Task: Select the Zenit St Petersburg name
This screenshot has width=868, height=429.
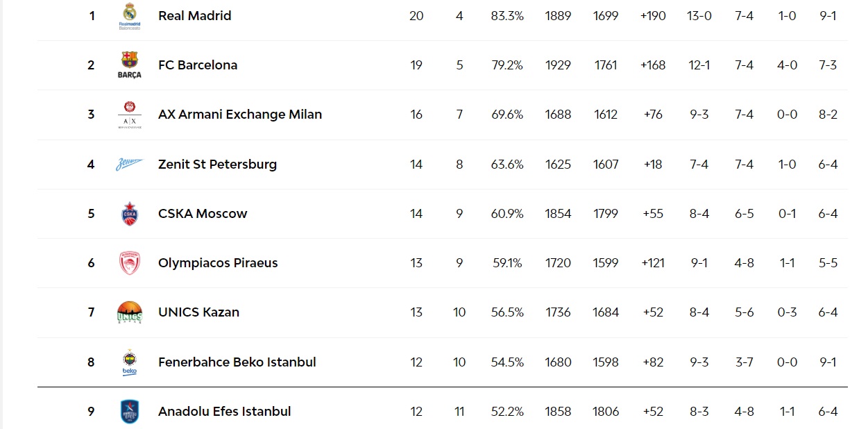Action: pyautogui.click(x=217, y=165)
